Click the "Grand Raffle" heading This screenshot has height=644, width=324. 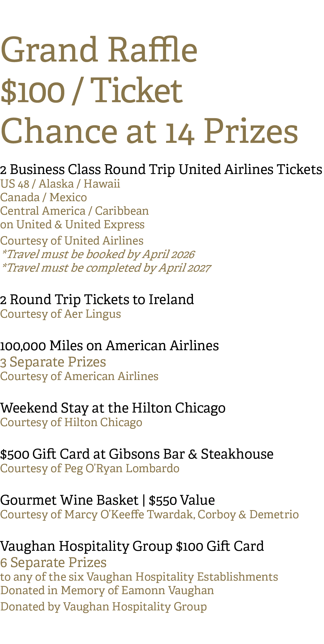99,50
